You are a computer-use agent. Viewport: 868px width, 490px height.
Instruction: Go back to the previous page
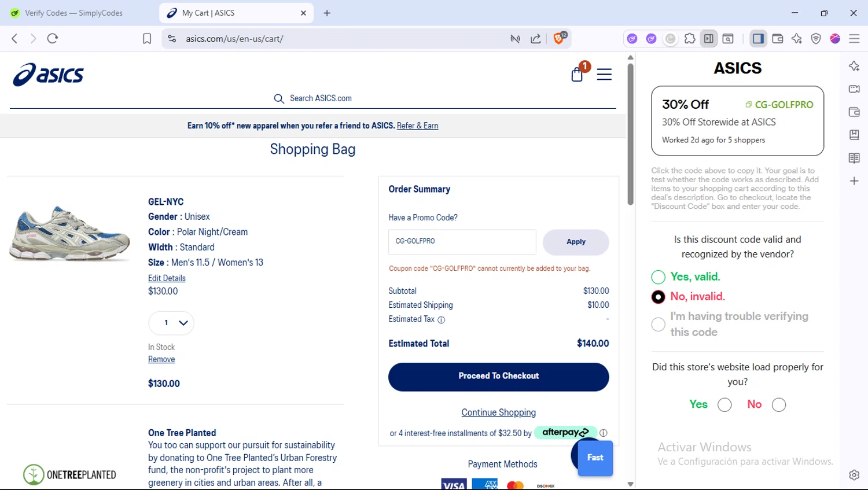14,39
